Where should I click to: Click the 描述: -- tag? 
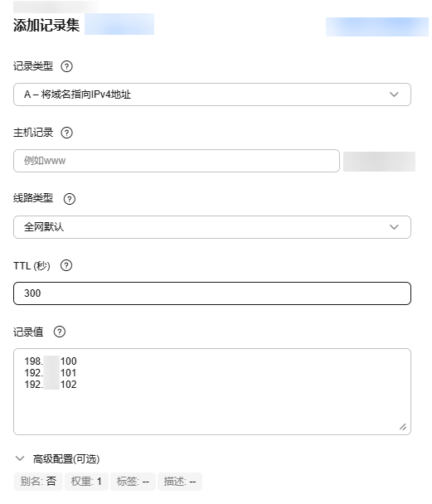click(x=180, y=482)
